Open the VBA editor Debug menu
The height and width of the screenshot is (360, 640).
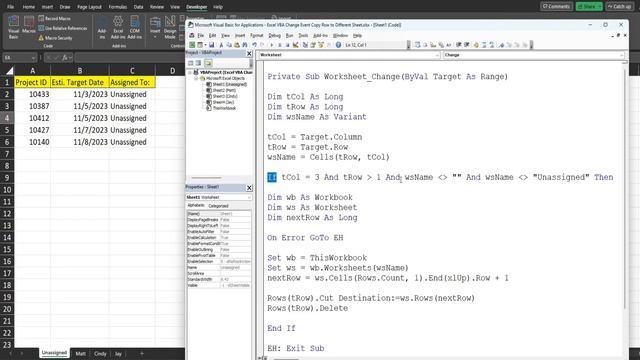(x=274, y=36)
